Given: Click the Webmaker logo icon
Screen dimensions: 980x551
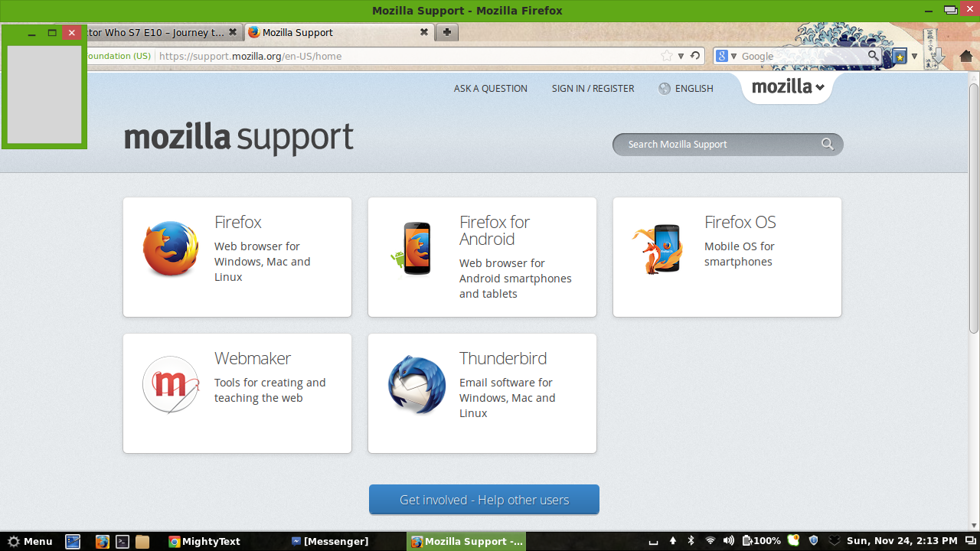Looking at the screenshot, I should coord(171,385).
